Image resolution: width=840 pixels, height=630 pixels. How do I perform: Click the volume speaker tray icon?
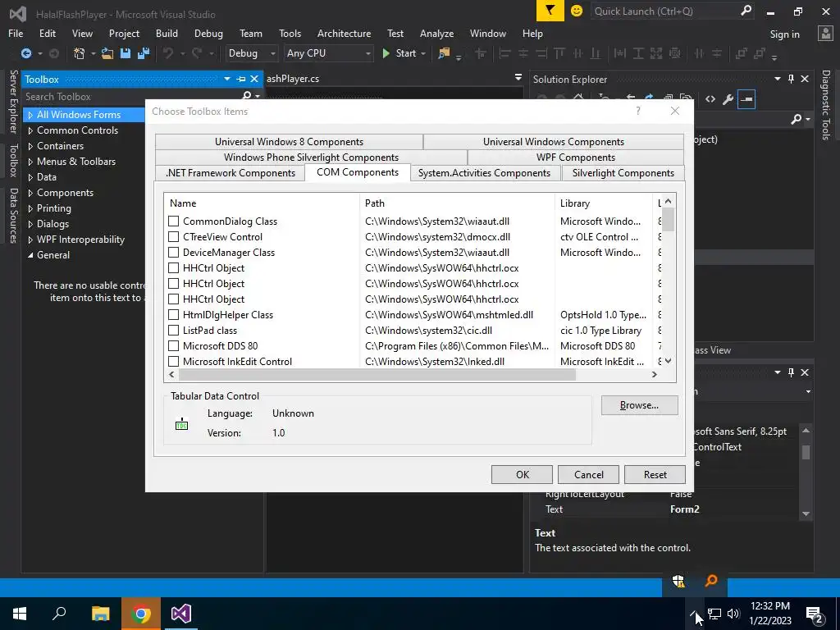coord(733,614)
